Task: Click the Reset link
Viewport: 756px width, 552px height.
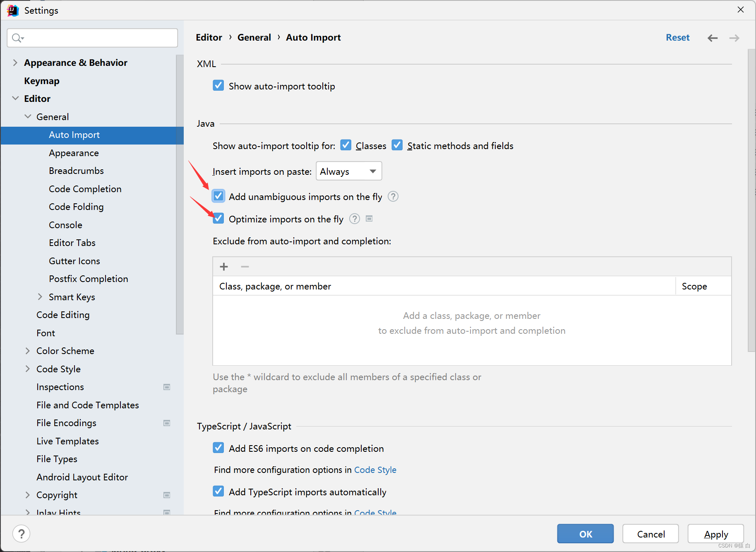Action: click(677, 37)
